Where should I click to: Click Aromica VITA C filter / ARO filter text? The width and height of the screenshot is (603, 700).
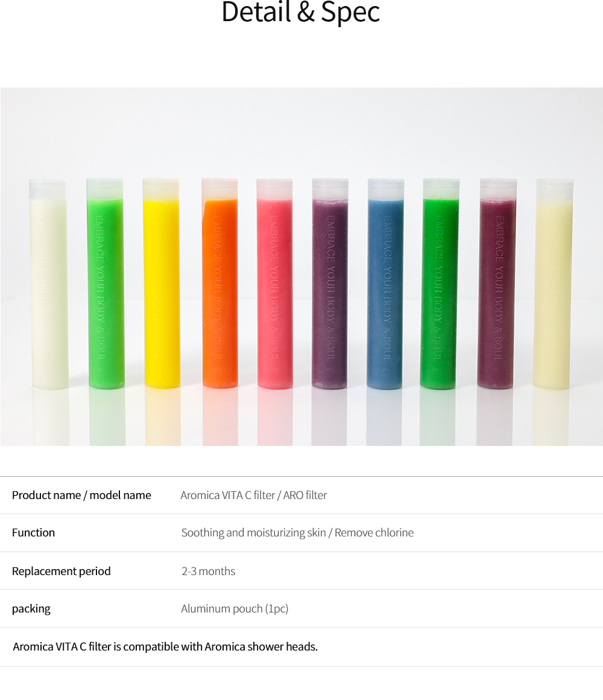click(x=254, y=495)
